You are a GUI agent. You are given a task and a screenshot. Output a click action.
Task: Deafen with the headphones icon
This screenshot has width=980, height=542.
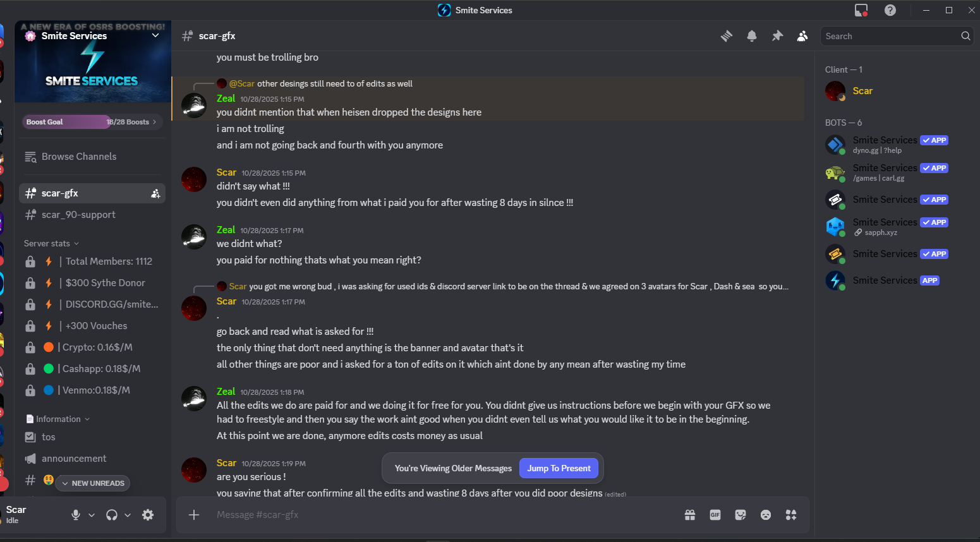pyautogui.click(x=112, y=515)
